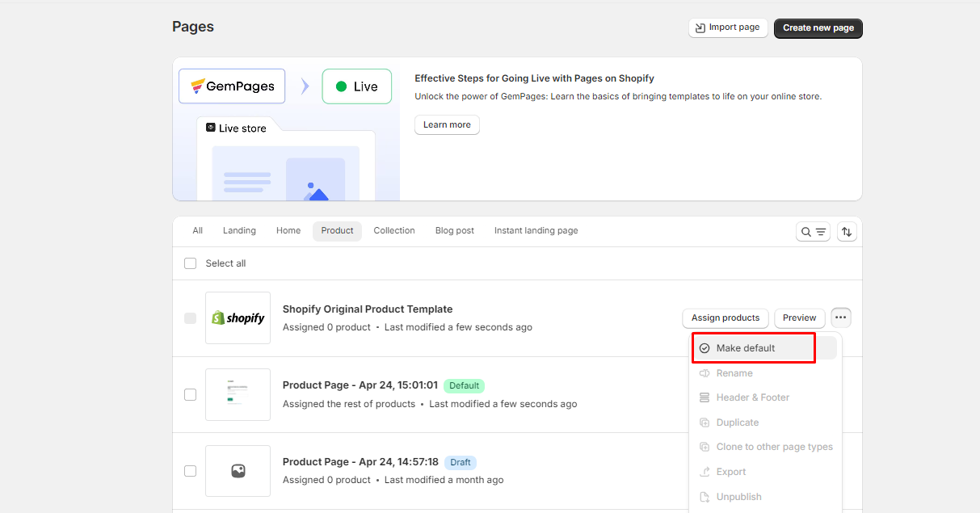Click the GemPages logo

point(231,86)
